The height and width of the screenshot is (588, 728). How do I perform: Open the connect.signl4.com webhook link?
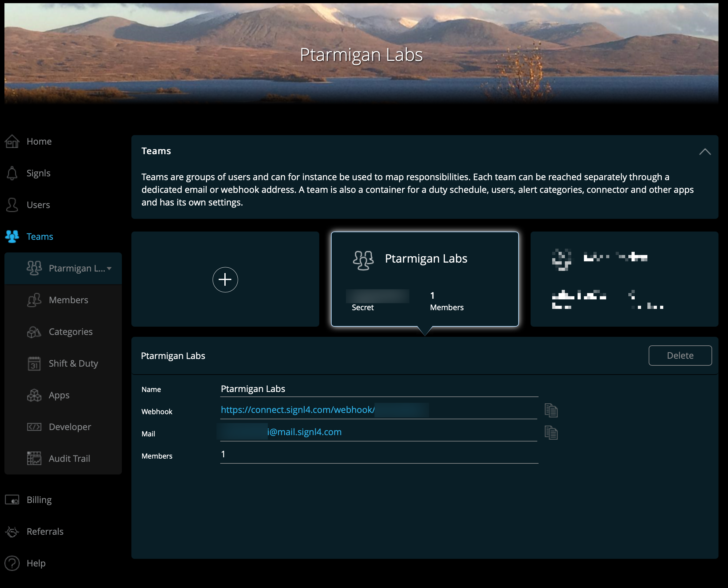point(297,410)
